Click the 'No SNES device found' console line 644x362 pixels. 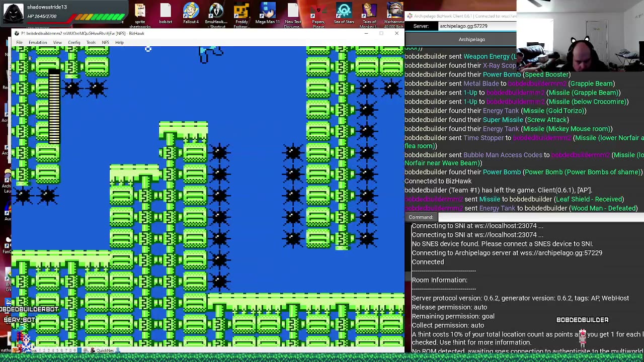click(x=502, y=244)
